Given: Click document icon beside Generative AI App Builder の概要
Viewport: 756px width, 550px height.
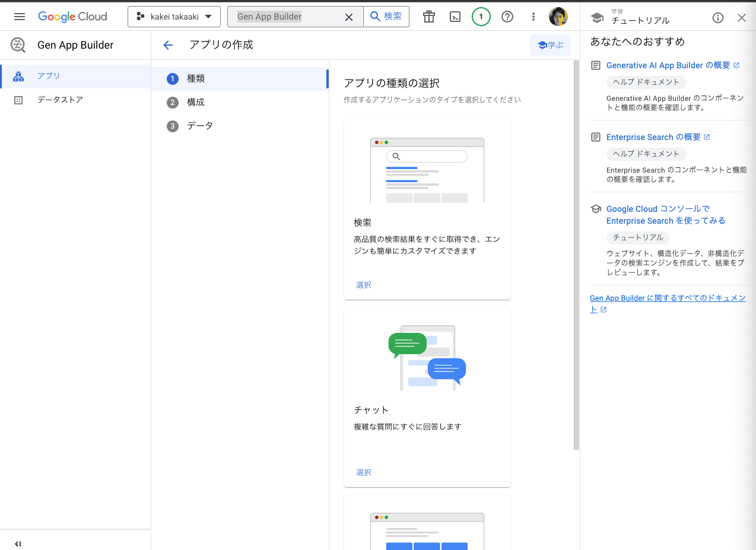Looking at the screenshot, I should click(596, 65).
